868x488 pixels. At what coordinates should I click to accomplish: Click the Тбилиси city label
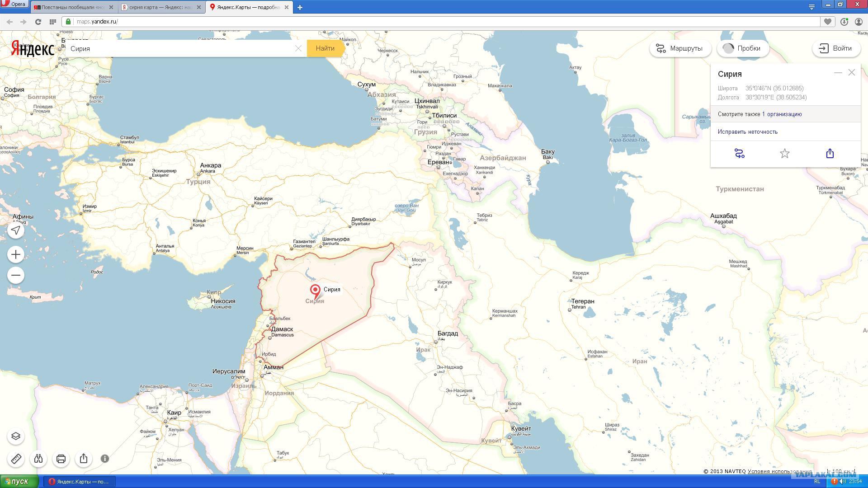point(444,116)
